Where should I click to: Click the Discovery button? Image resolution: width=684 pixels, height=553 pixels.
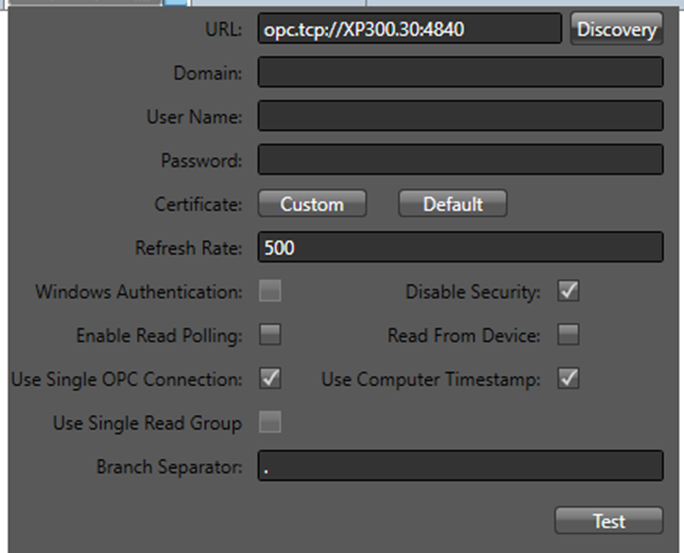coord(616,29)
